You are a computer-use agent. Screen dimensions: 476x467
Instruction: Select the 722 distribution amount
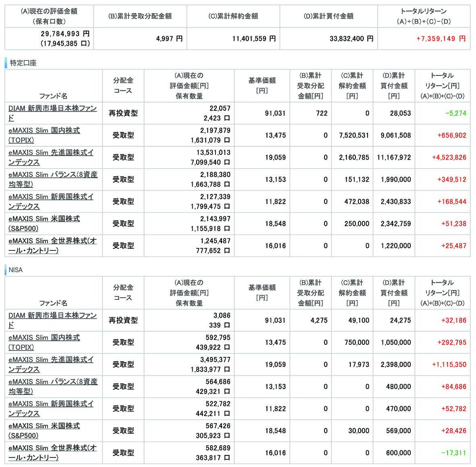point(322,113)
